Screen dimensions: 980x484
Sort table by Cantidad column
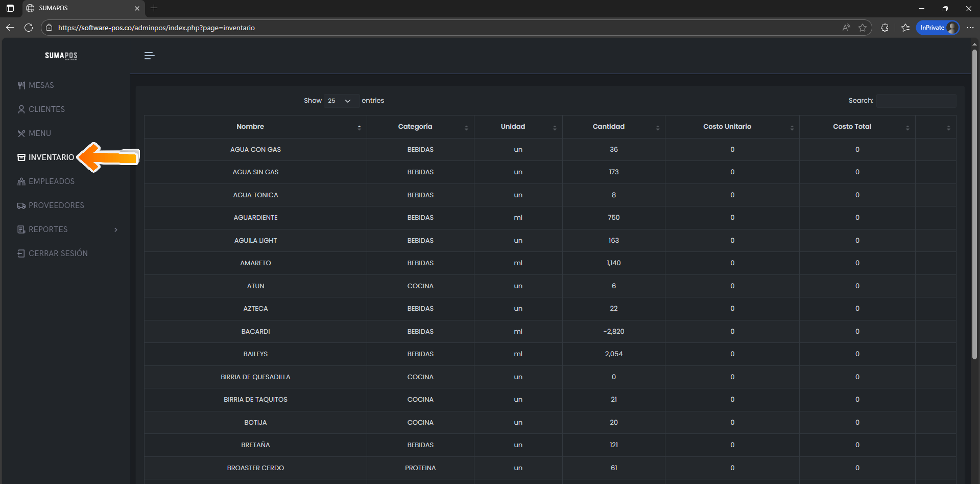pyautogui.click(x=608, y=127)
